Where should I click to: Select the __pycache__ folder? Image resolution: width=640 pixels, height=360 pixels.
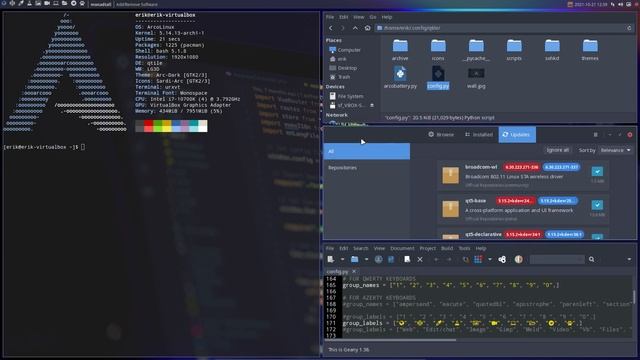pos(476,50)
